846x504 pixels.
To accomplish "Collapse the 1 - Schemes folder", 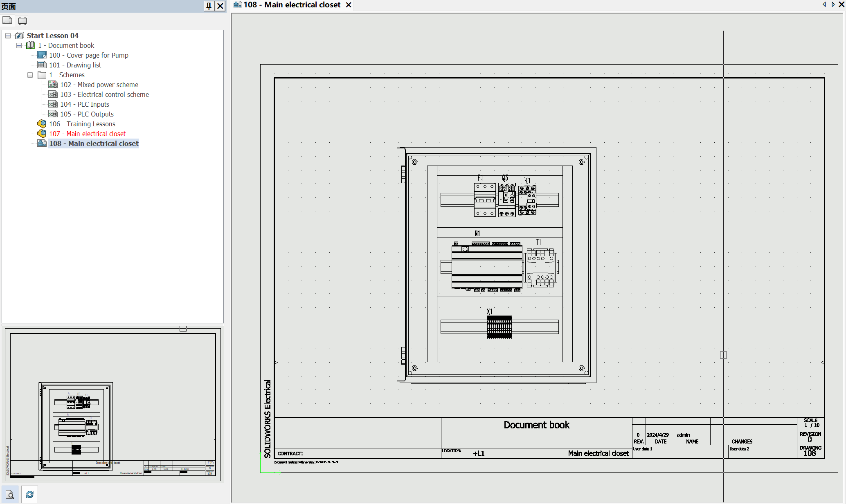I will click(x=30, y=75).
